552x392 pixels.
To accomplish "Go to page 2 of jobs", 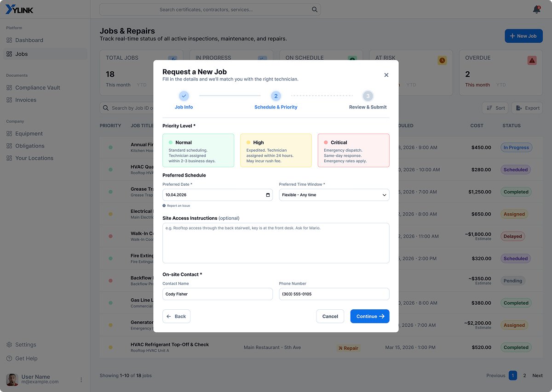I will (524, 375).
